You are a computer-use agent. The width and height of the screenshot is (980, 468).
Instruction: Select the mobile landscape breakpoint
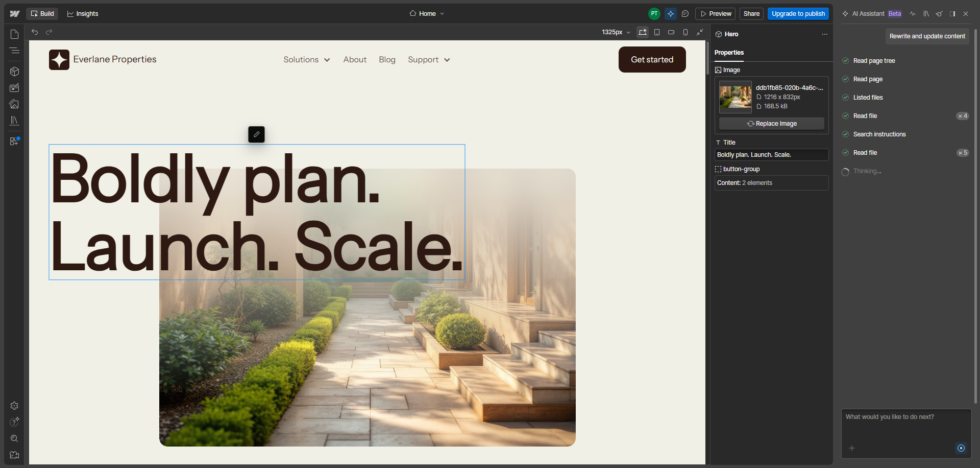pos(671,32)
